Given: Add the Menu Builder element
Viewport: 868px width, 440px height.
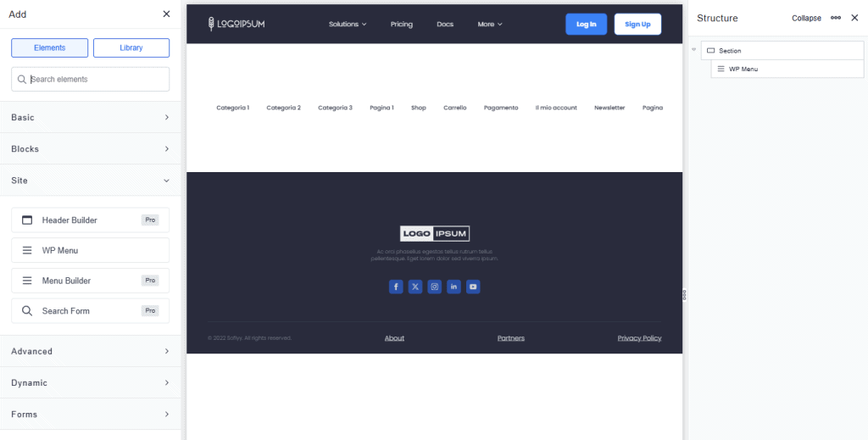Looking at the screenshot, I should 90,281.
